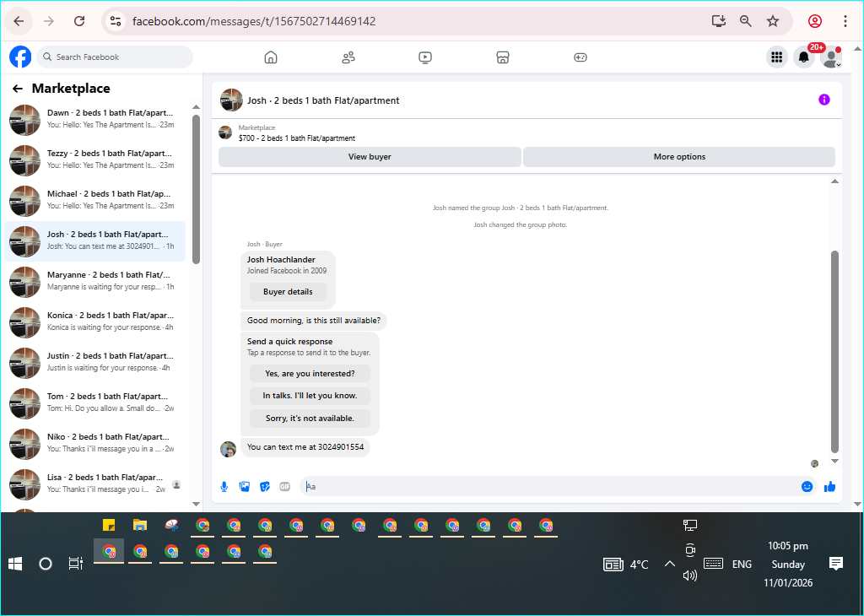The height and width of the screenshot is (616, 864).
Task: Open the purple conversation information icon
Action: [x=823, y=100]
